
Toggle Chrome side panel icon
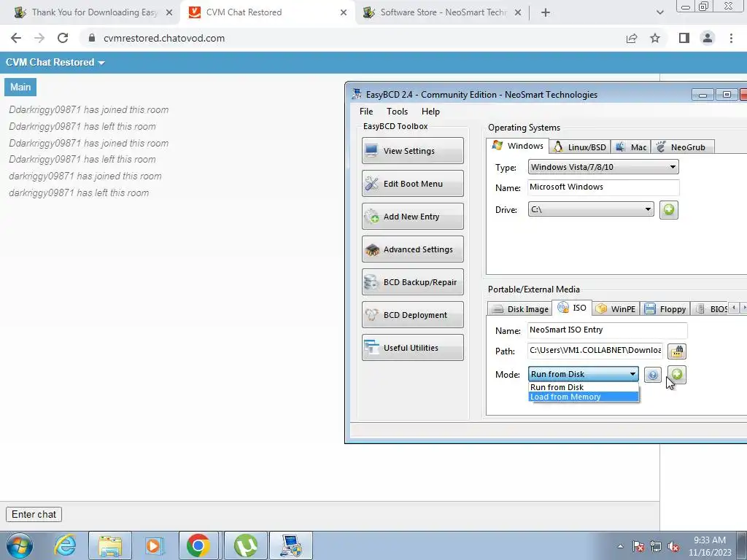point(684,38)
